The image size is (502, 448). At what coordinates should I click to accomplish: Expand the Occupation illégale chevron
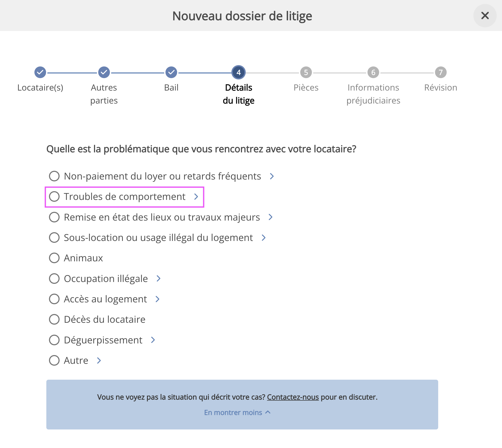[x=158, y=279]
